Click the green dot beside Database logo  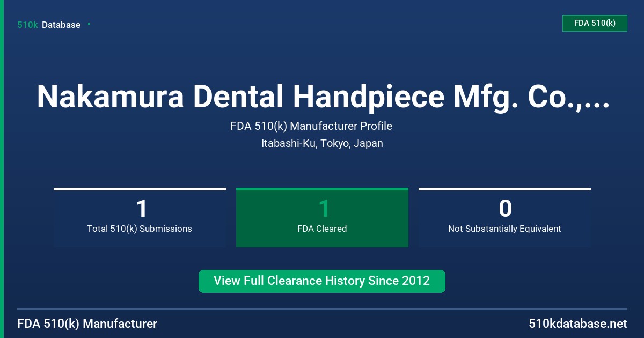point(89,24)
